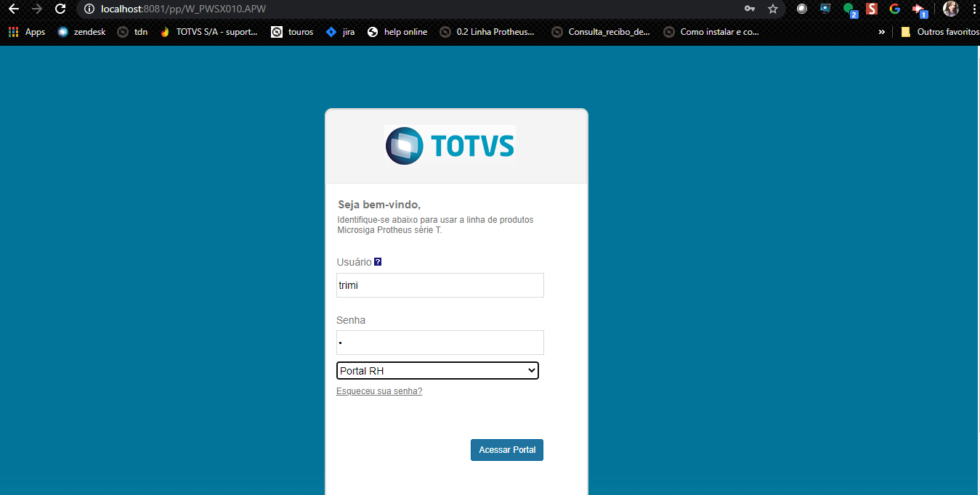980x495 pixels.
Task: Open the Google G extension icon
Action: [895, 9]
